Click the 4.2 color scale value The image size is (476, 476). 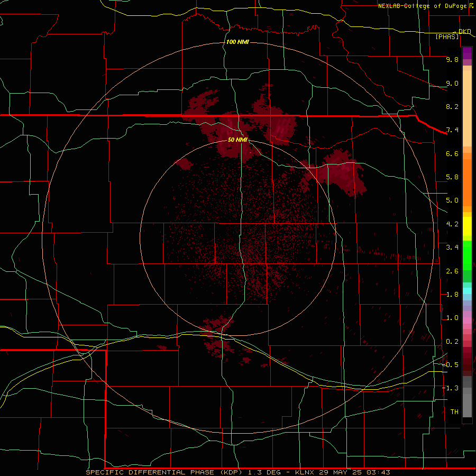[x=452, y=224]
